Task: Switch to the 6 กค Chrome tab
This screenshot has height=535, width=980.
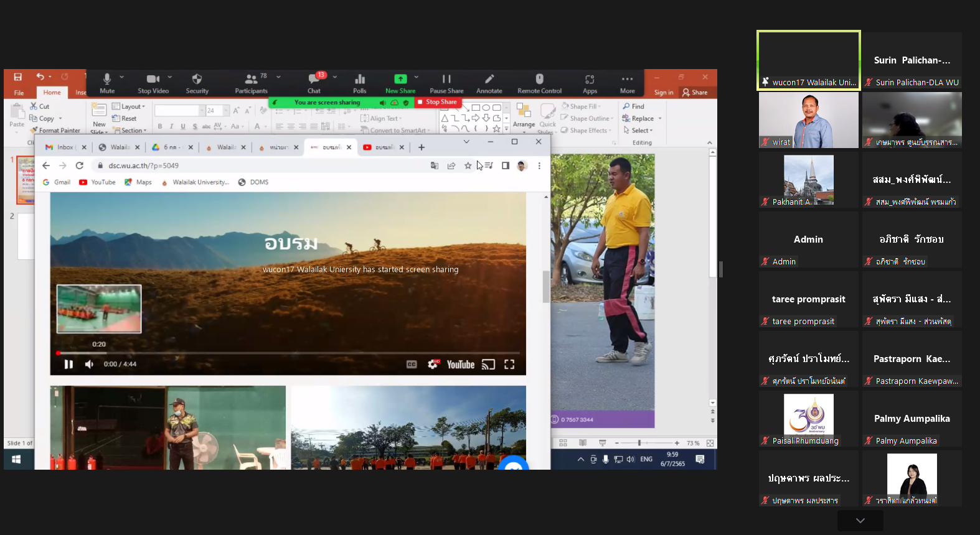Action: [x=171, y=147]
